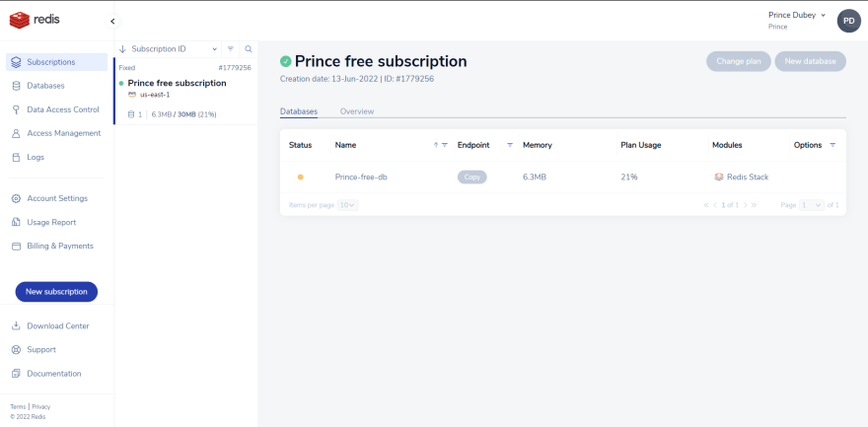Image resolution: width=868 pixels, height=427 pixels.
Task: Go to the last page of results
Action: click(x=754, y=205)
